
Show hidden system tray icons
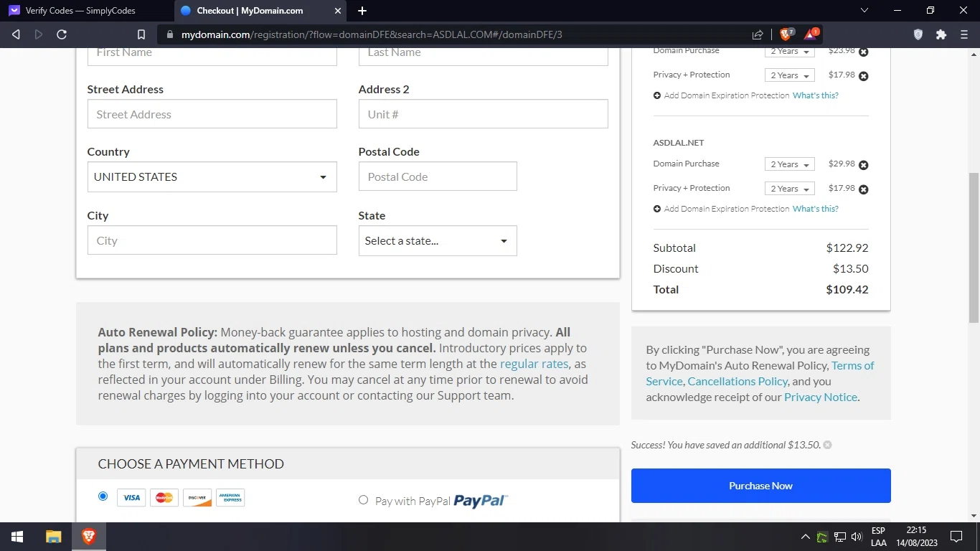point(805,537)
